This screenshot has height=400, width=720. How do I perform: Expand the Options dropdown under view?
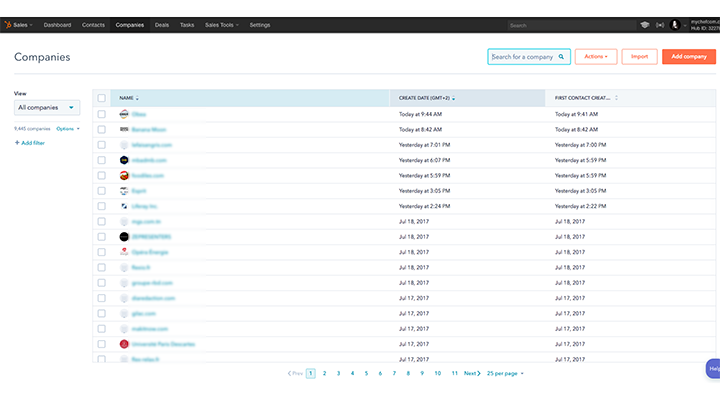68,129
